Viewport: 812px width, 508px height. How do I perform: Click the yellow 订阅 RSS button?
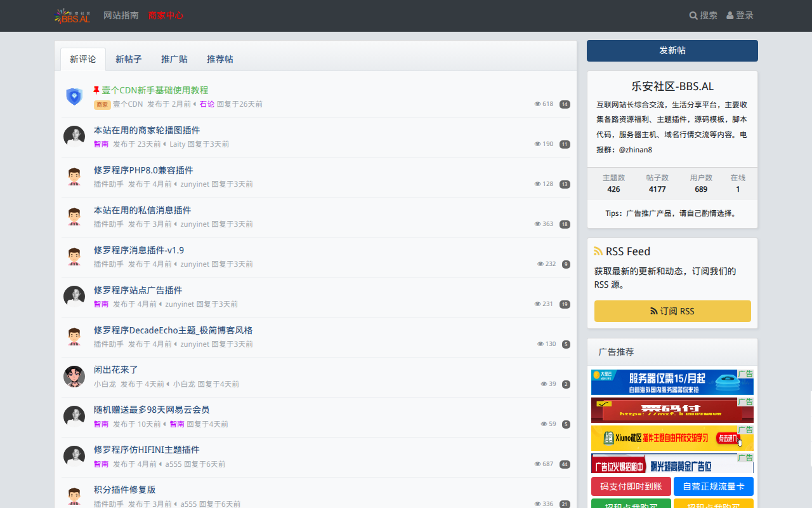point(672,311)
